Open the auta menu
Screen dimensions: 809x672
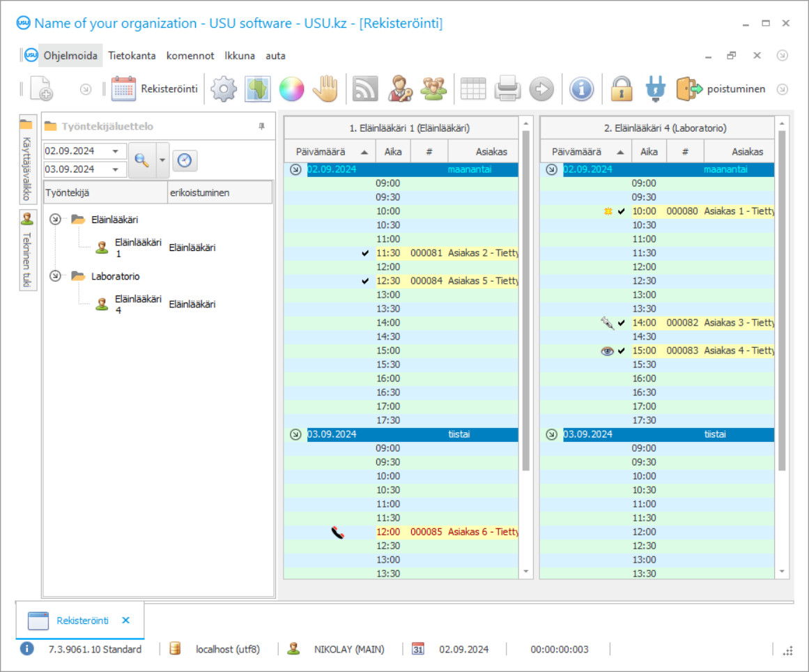tap(275, 55)
